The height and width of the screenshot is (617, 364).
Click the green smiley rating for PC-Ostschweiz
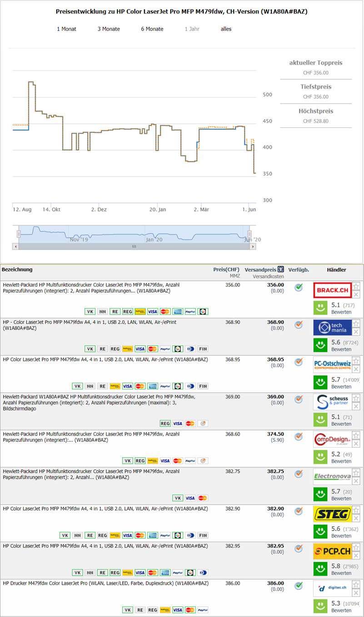(321, 382)
